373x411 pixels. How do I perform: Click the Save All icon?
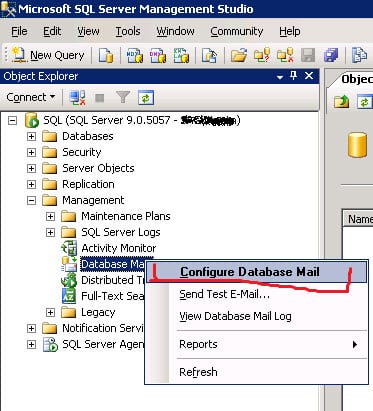click(x=331, y=55)
